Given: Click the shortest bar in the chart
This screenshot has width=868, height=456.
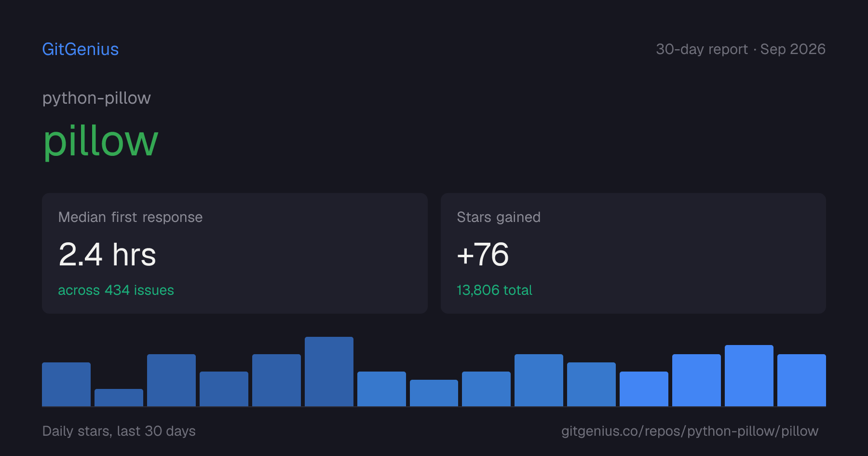Looking at the screenshot, I should click(x=119, y=398).
